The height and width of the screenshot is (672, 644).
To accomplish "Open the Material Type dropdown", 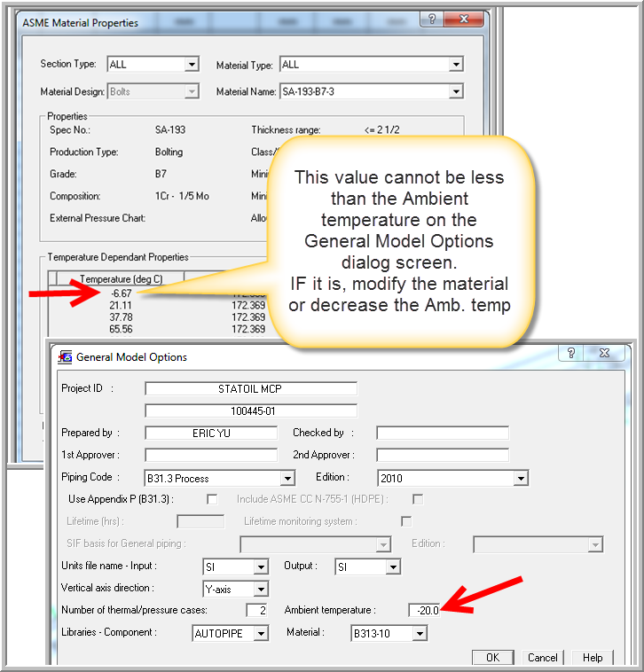I will click(456, 65).
